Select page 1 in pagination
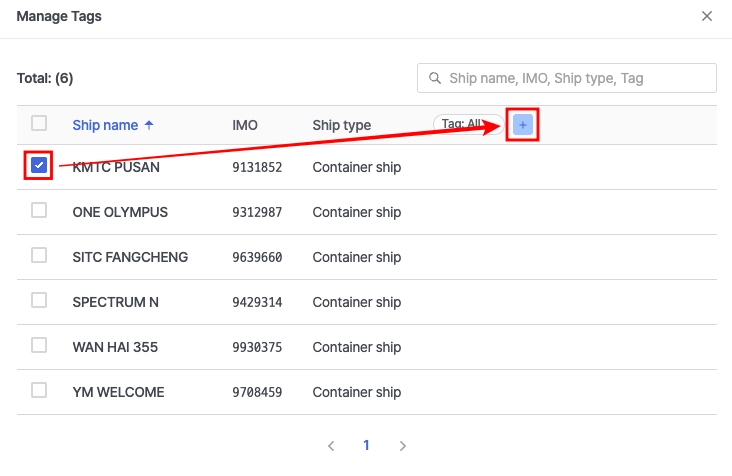 (x=367, y=446)
